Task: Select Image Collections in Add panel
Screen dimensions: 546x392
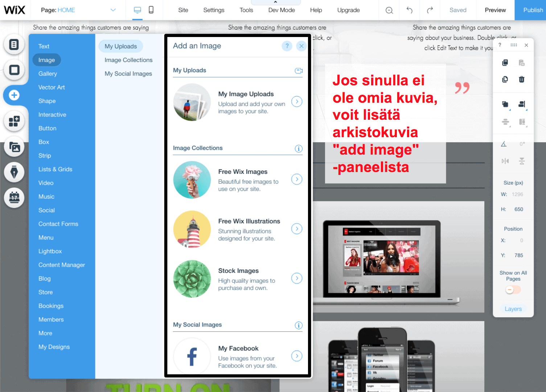Action: click(x=128, y=60)
